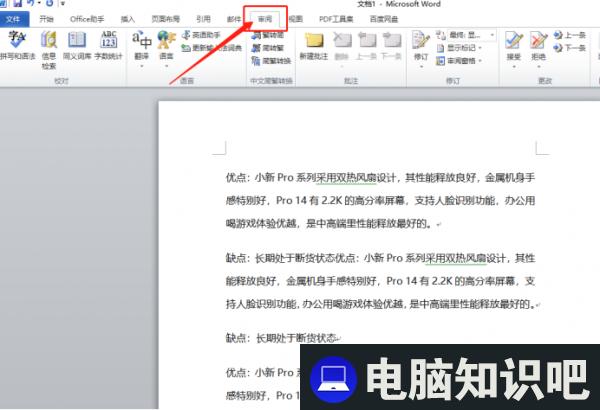The height and width of the screenshot is (410, 600).
Task: Expand the 拒绝 (Reject) dropdown arrow
Action: pos(538,66)
